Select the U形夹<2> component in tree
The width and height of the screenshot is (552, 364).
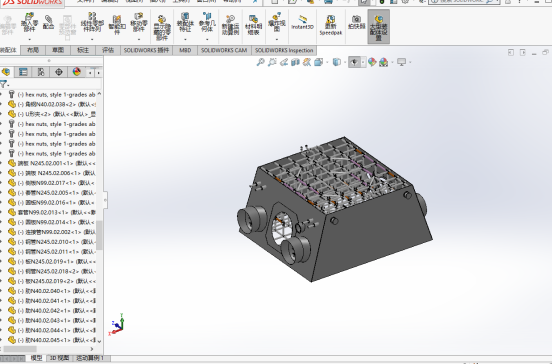coord(57,114)
